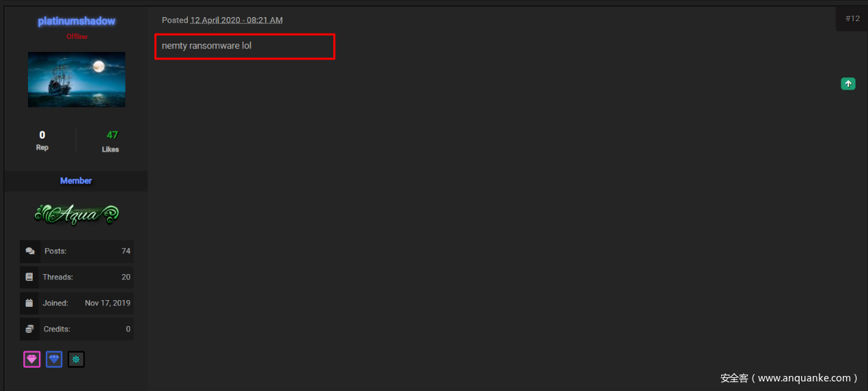Click the blue diamond badge icon
Viewport: 868px width, 391px height.
point(54,359)
